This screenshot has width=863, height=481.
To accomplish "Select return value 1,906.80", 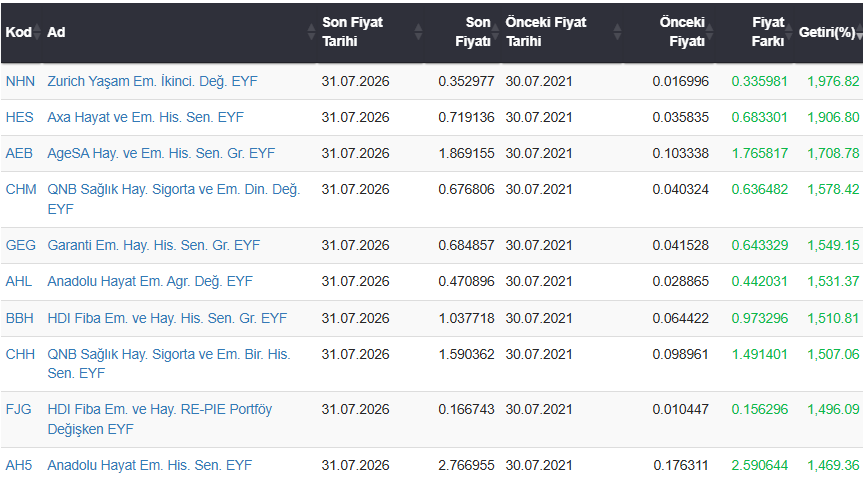I will (x=833, y=117).
